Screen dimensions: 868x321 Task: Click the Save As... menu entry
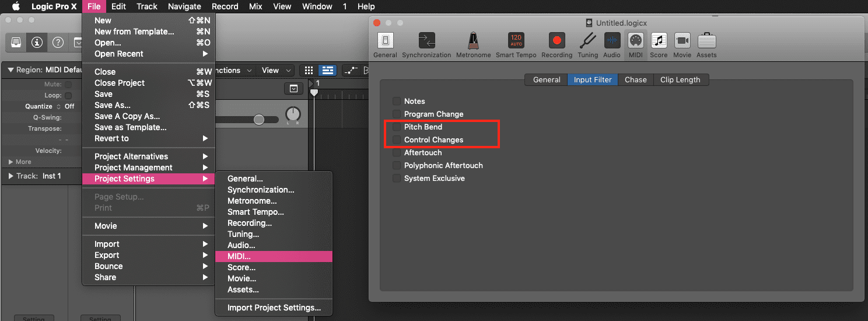(113, 105)
